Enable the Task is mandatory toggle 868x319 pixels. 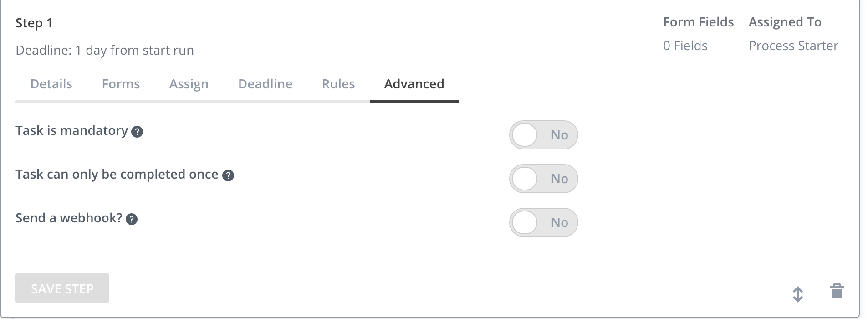pyautogui.click(x=543, y=135)
